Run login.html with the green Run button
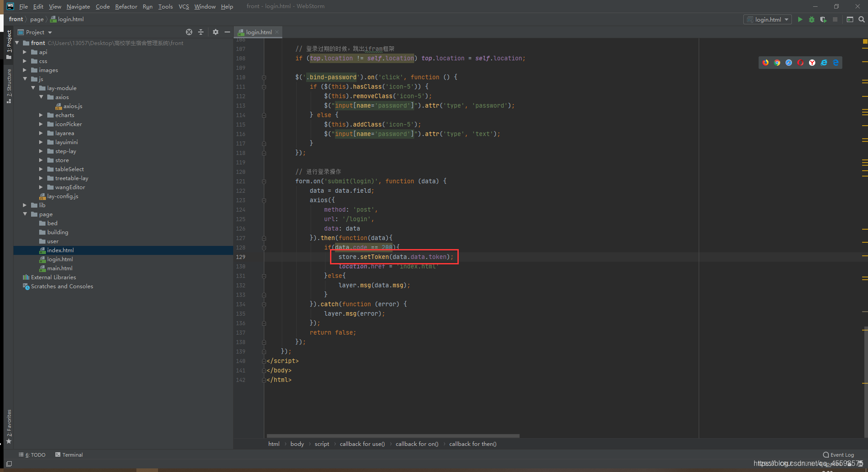Screen dimensions: 868x472 [800, 19]
